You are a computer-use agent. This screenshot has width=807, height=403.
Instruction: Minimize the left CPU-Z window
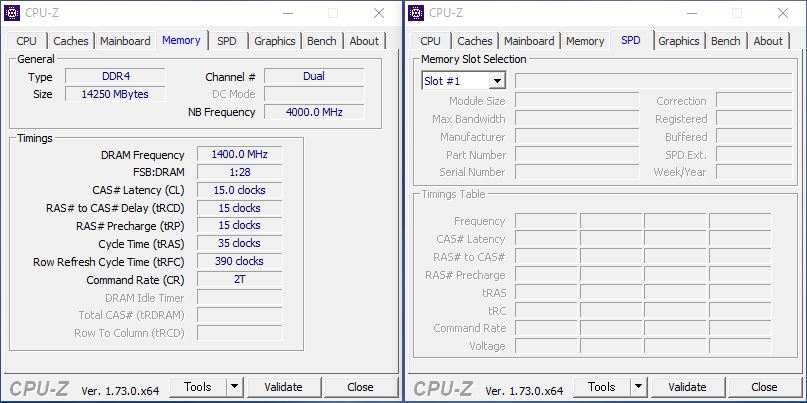click(x=287, y=13)
